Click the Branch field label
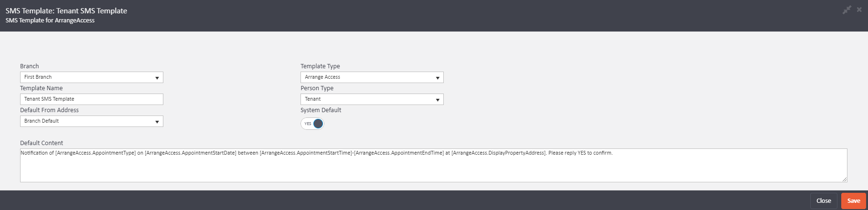868x210 pixels. pyautogui.click(x=30, y=66)
